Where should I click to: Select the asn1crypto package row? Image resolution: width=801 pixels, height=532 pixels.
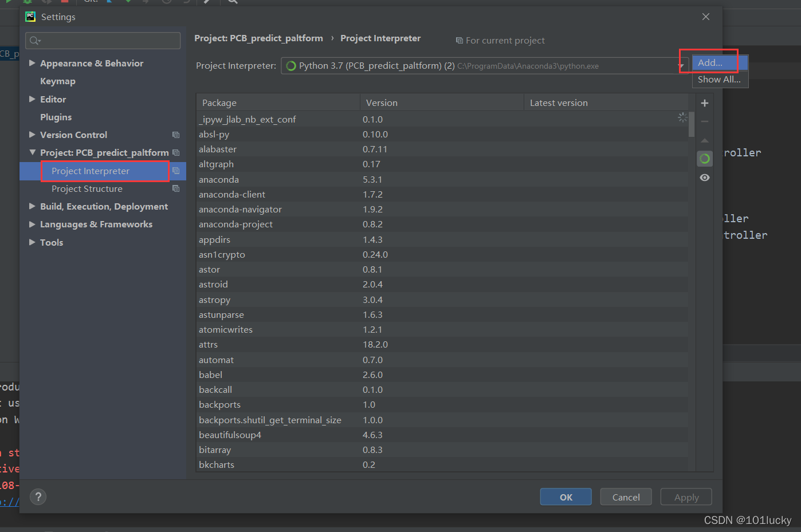(442, 254)
